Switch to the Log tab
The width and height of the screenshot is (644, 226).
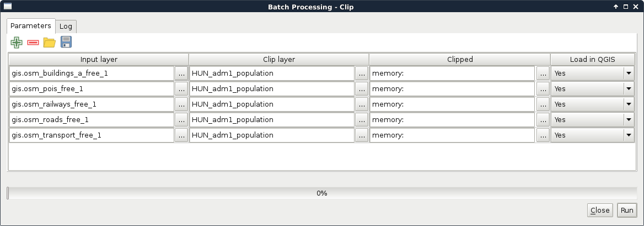66,27
